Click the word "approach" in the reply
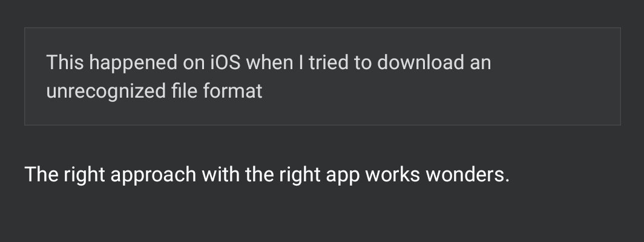 [x=153, y=176]
